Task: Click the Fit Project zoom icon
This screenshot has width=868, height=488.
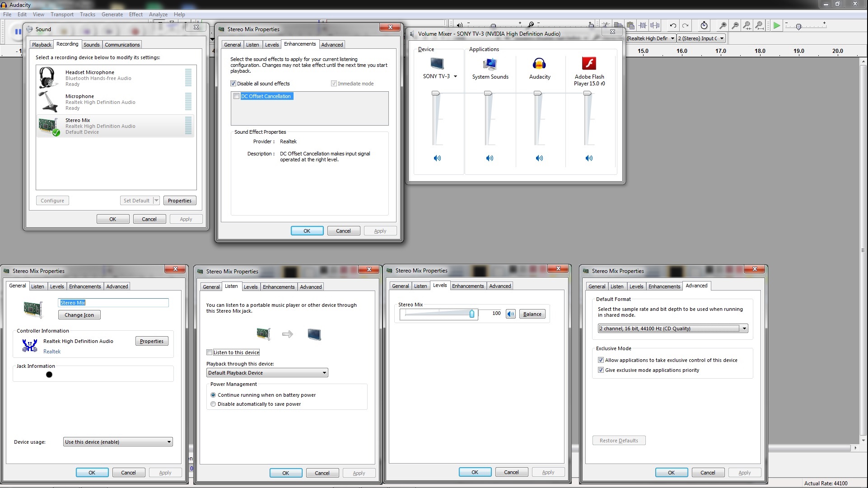Action: pos(760,25)
